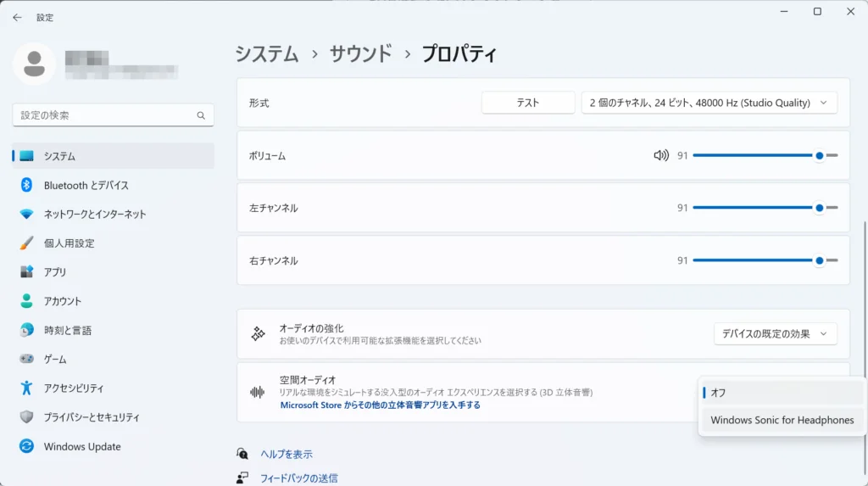Click the search magnifier icon in the search box
This screenshot has width=868, height=486.
click(x=201, y=115)
